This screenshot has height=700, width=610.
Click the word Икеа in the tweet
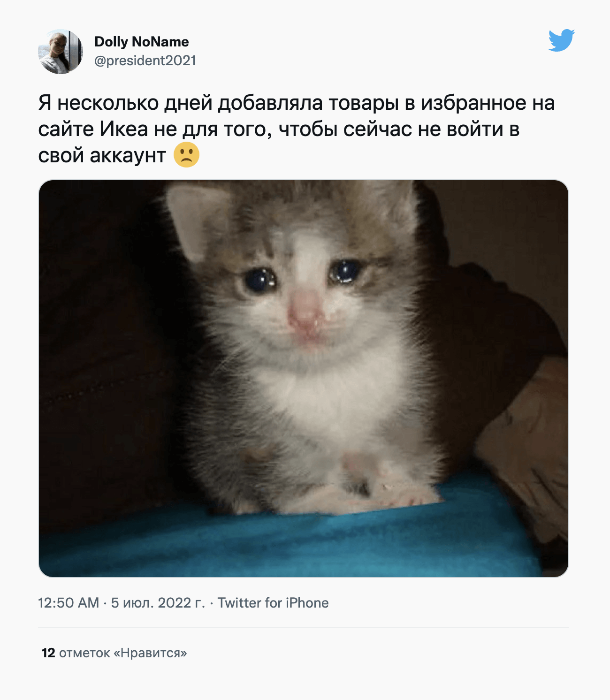point(124,129)
